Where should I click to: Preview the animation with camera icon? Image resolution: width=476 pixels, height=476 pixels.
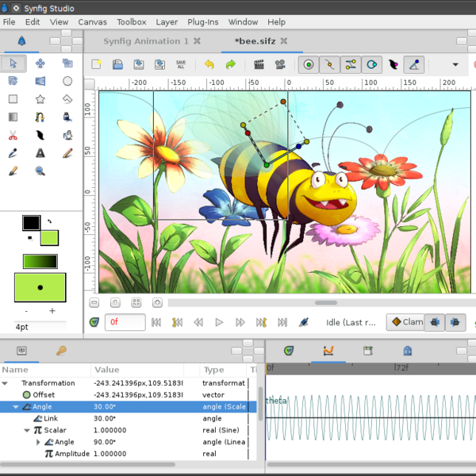pos(280,64)
